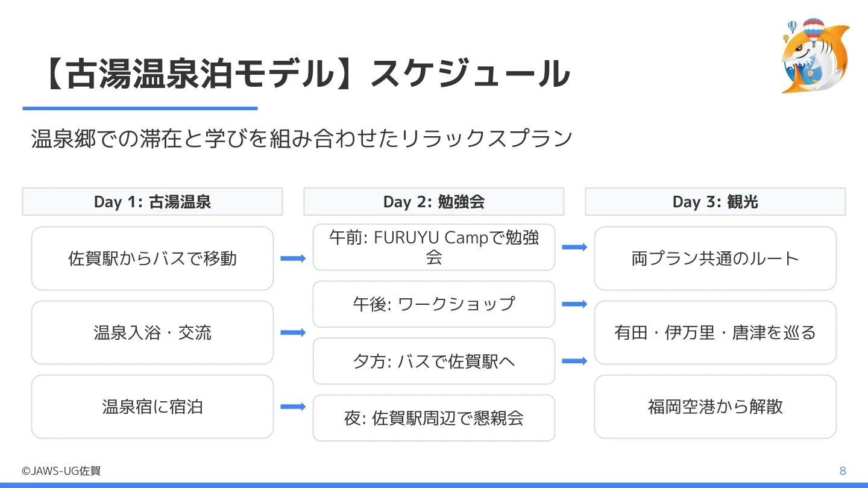This screenshot has height=488, width=868.
Task: Click the 夜: 佐賀駅周辺で懇親会 box
Action: (434, 418)
